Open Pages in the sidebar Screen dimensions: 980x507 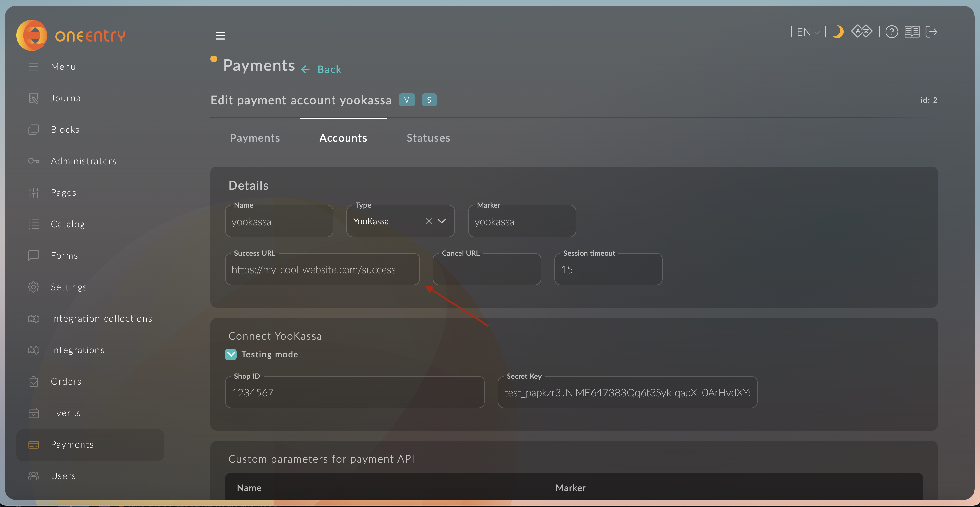[64, 192]
